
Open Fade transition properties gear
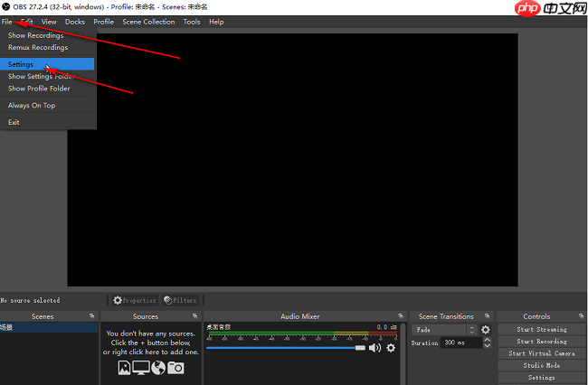point(485,330)
